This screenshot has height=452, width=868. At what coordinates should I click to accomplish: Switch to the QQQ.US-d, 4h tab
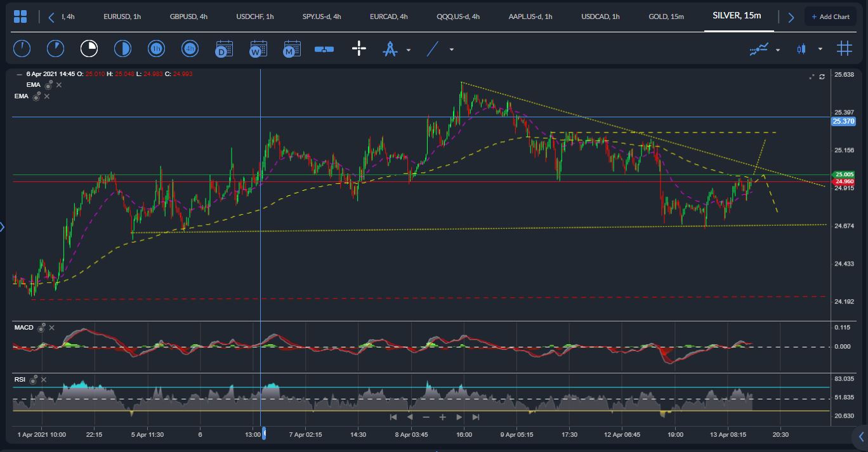(x=458, y=16)
